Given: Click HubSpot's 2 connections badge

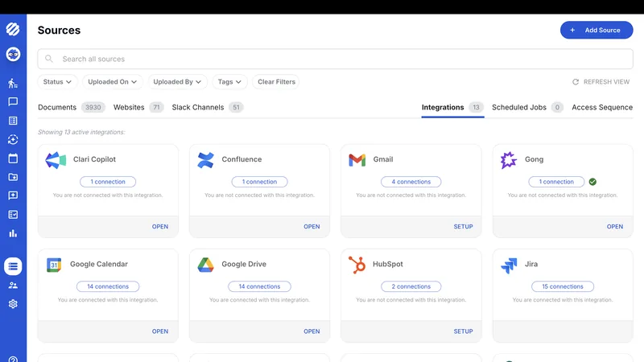Looking at the screenshot, I should point(411,286).
